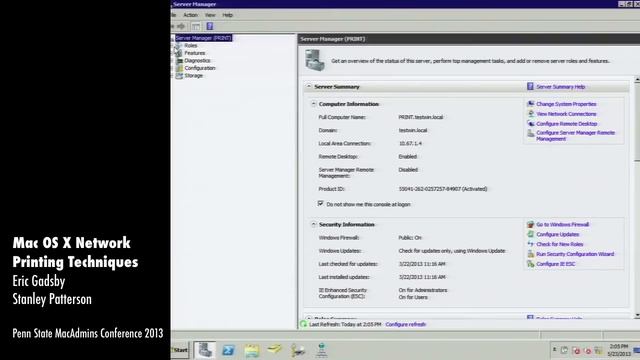This screenshot has width=640, height=360.
Task: Launch PowerShell from the taskbar
Action: click(x=228, y=350)
